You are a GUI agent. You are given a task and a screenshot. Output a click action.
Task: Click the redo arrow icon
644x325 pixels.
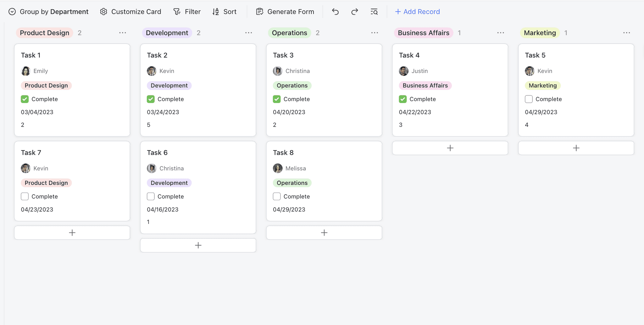point(355,12)
